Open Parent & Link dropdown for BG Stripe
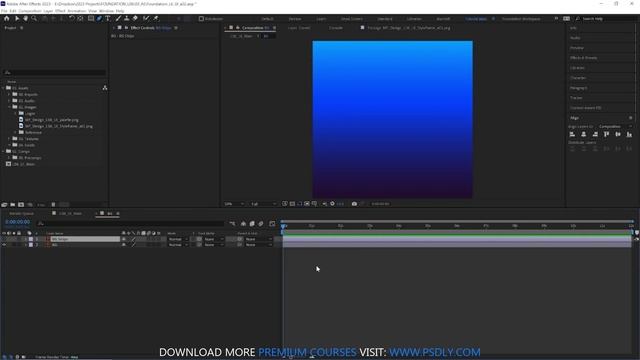 pyautogui.click(x=258, y=239)
